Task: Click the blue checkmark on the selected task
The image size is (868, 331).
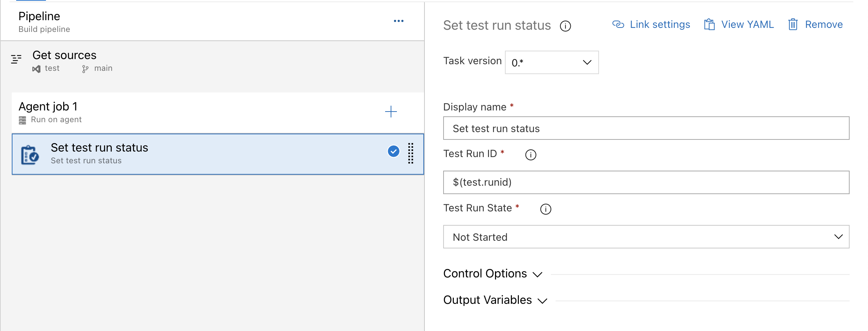Action: click(x=393, y=151)
